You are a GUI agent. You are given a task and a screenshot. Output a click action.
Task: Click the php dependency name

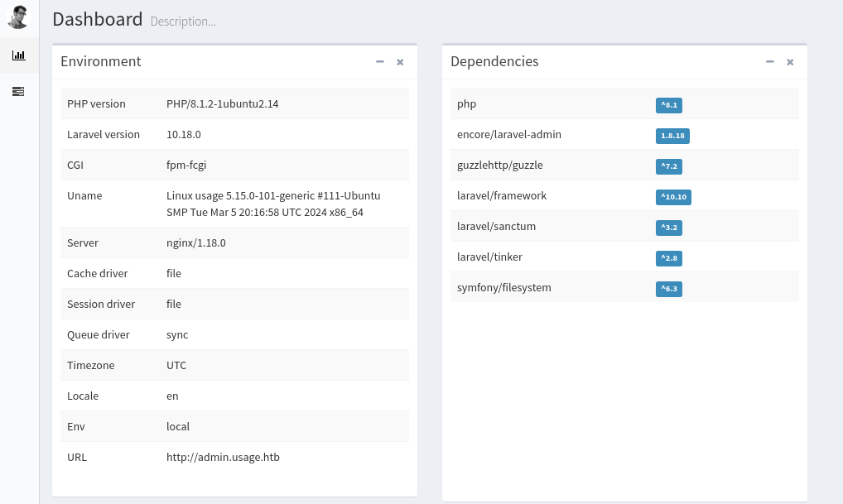tap(467, 104)
